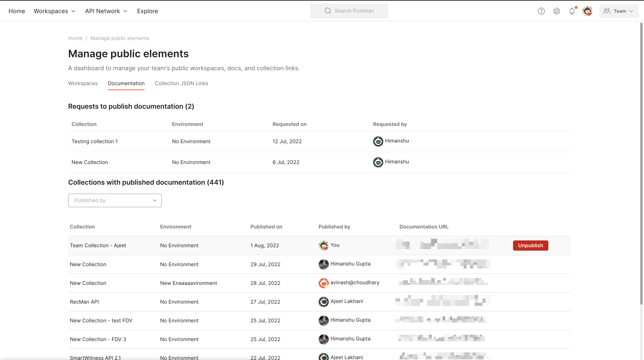The image size is (644, 360).
Task: Click the notifications bell icon
Action: point(572,11)
